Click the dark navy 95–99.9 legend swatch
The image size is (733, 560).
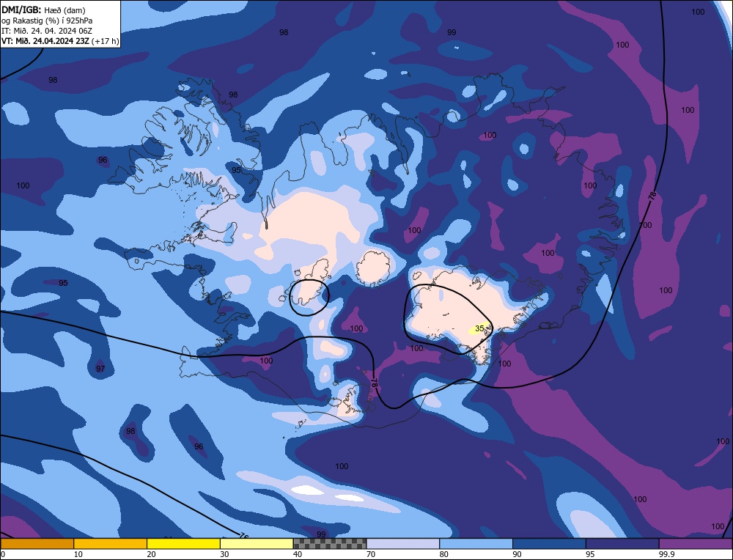pos(622,543)
